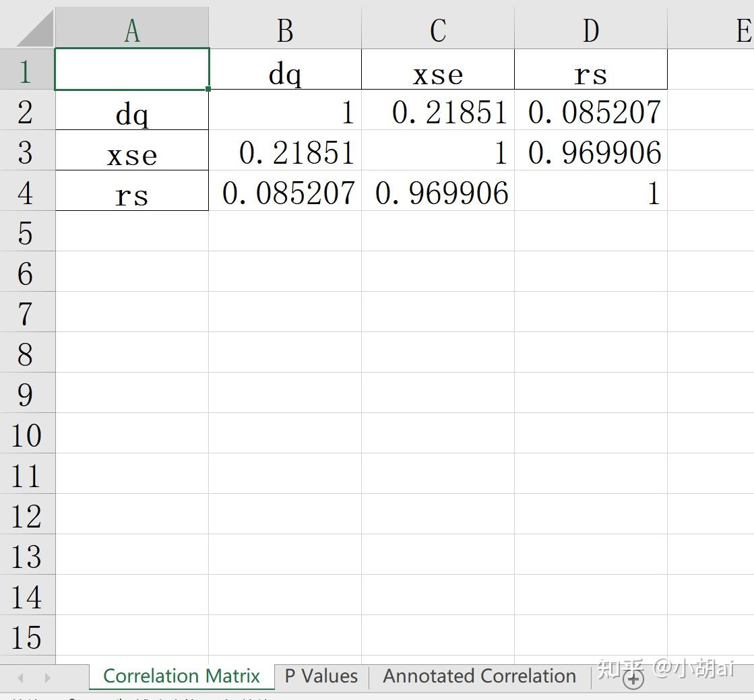Select row 2 header
Viewport: 754px width, 700px height.
pyautogui.click(x=28, y=110)
